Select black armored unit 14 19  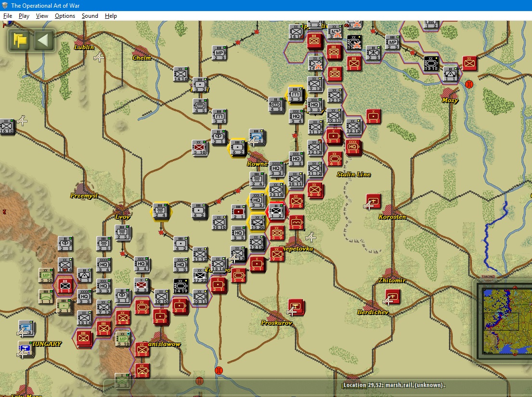pyautogui.click(x=181, y=286)
